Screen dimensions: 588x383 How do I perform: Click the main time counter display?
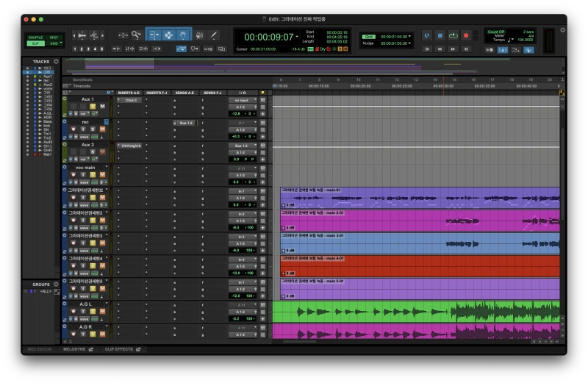(x=269, y=37)
